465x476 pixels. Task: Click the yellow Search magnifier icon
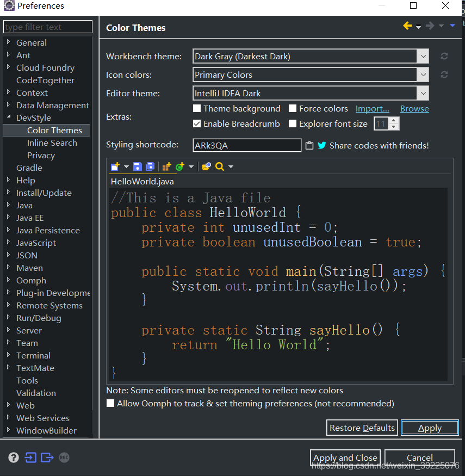coord(220,166)
